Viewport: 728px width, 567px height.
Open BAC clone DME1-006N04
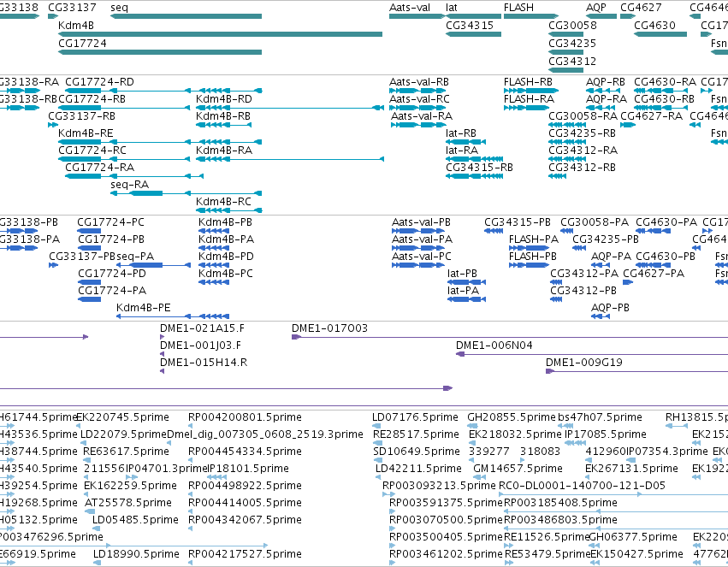coord(592,354)
